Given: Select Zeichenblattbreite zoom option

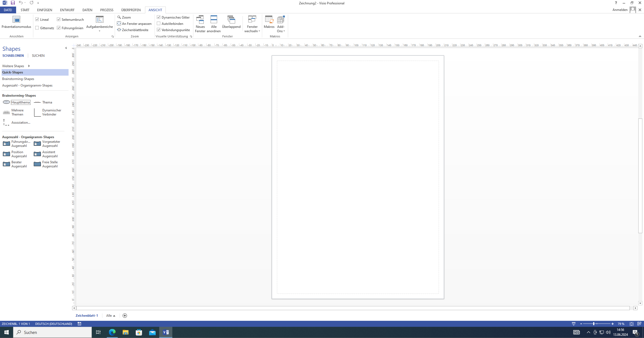Looking at the screenshot, I should [133, 30].
